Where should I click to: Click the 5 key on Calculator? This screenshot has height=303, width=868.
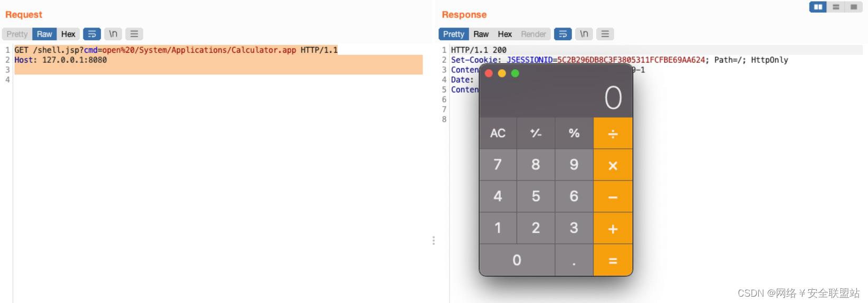[536, 196]
